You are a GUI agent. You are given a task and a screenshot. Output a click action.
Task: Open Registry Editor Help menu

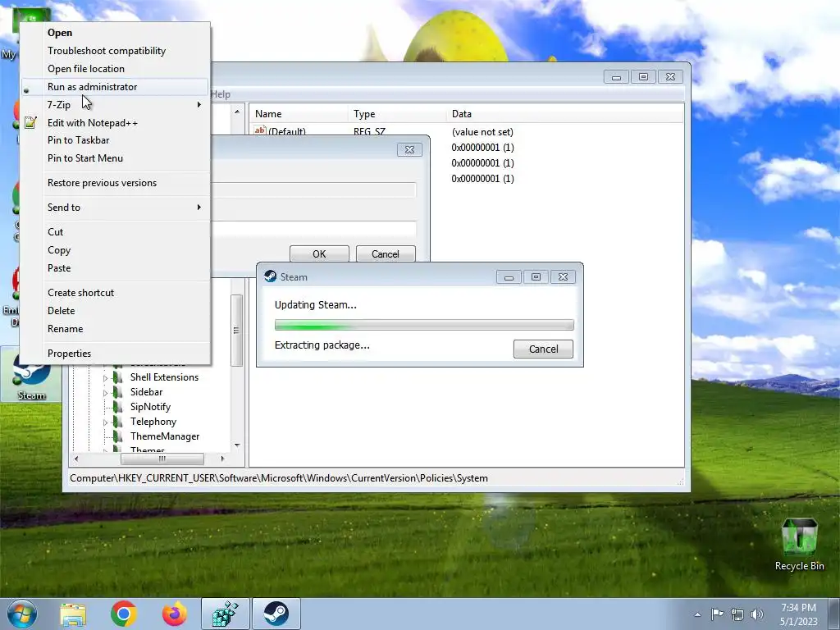click(220, 94)
